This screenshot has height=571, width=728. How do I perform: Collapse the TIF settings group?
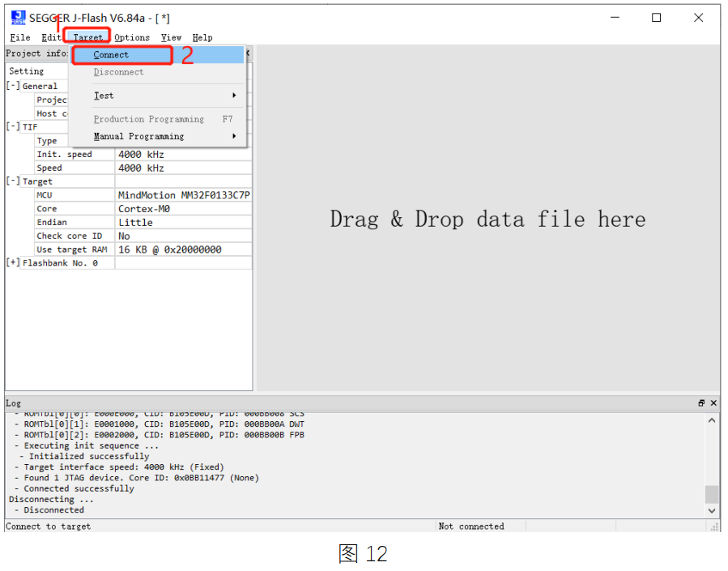(x=13, y=126)
